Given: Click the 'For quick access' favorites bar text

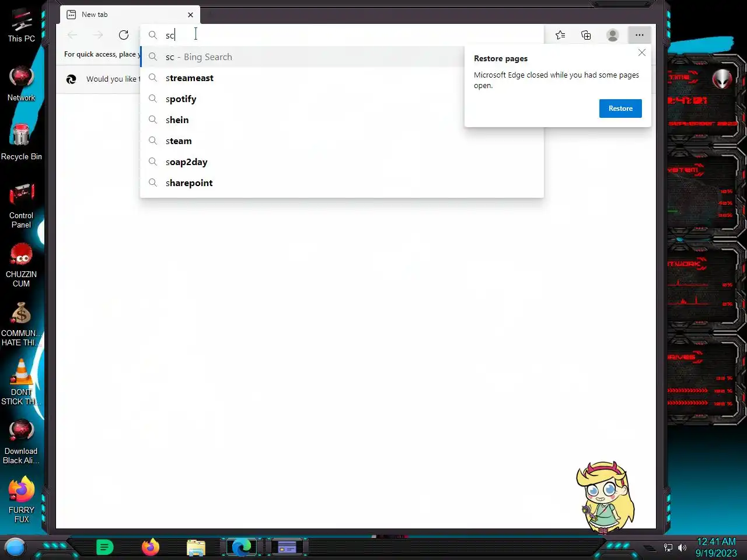Looking at the screenshot, I should pos(102,54).
